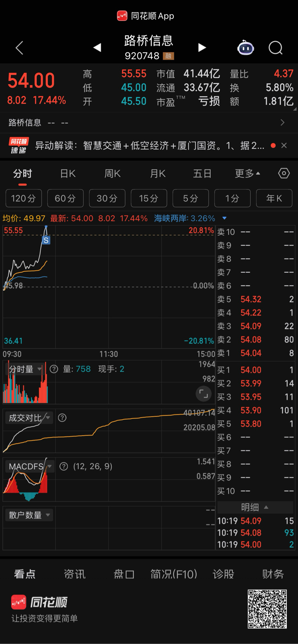
Task: Tap the 市盈TTM 亏损 value
Action: (209, 102)
